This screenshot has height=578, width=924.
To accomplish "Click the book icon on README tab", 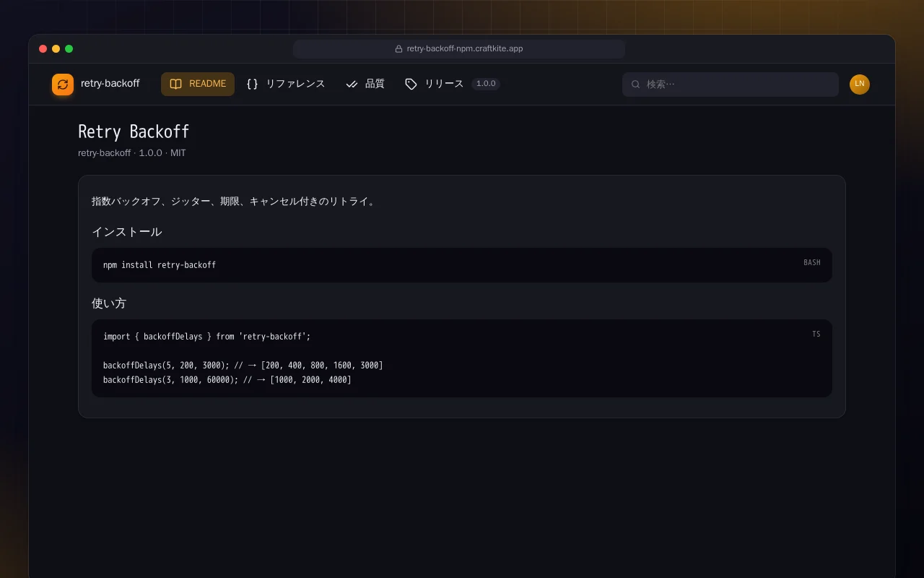I will click(175, 84).
